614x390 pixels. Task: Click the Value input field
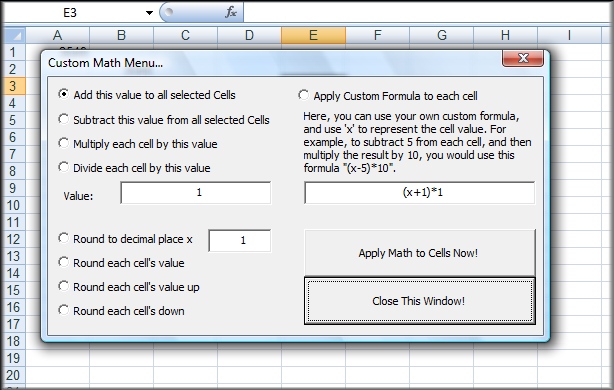[x=196, y=193]
